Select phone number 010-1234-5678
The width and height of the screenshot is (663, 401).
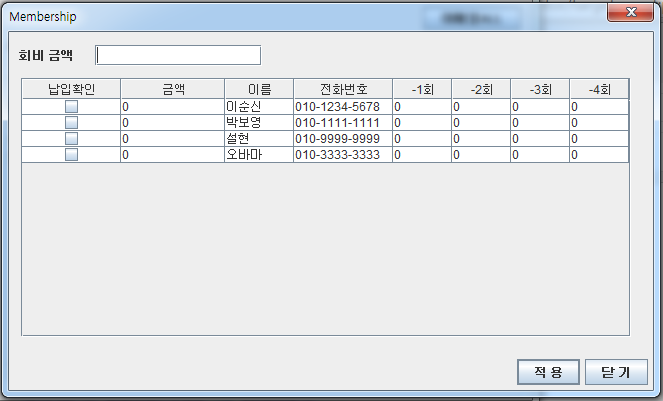point(343,107)
